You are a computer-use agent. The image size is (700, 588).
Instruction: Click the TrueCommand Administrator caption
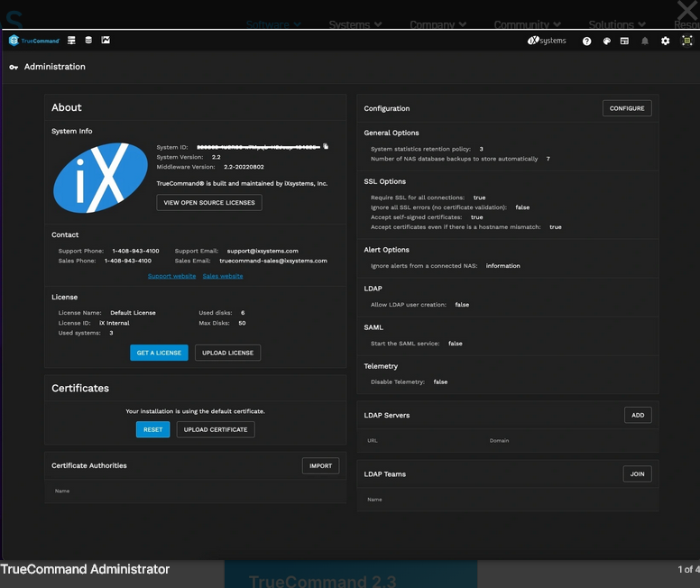tap(85, 569)
